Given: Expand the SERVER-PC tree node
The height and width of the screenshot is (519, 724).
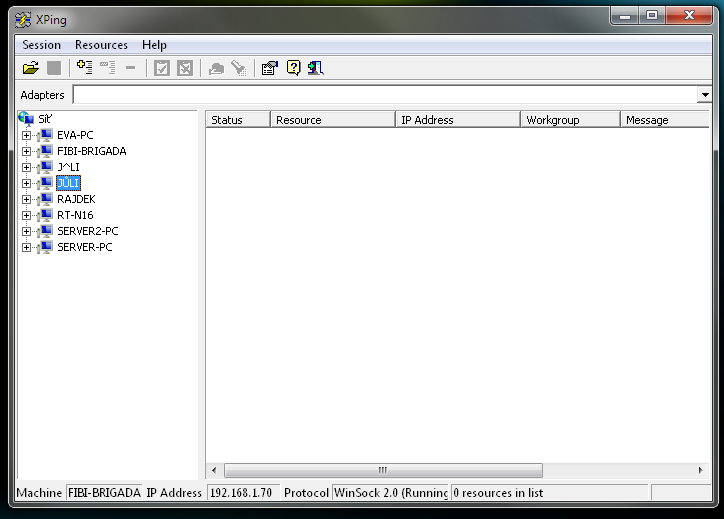Looking at the screenshot, I should 26,247.
